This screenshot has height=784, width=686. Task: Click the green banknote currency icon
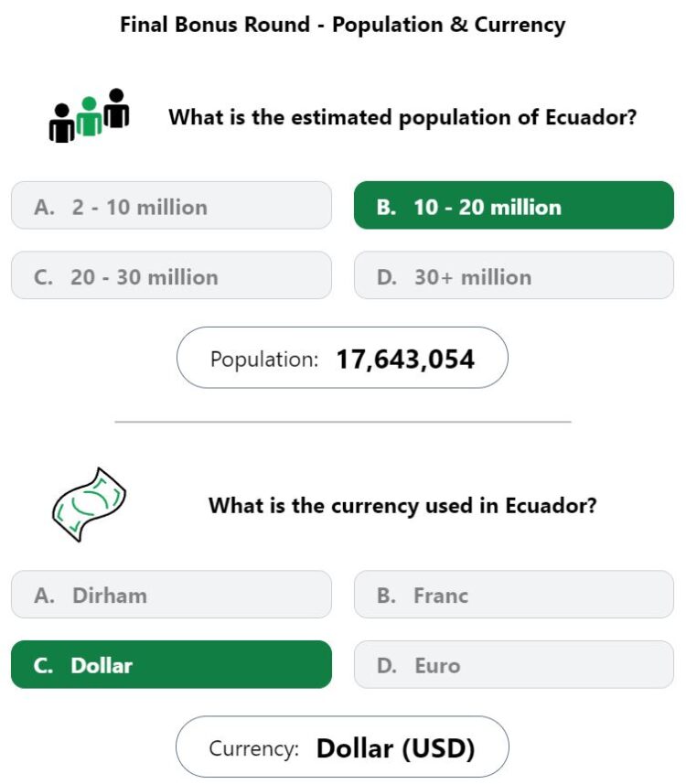(x=89, y=504)
